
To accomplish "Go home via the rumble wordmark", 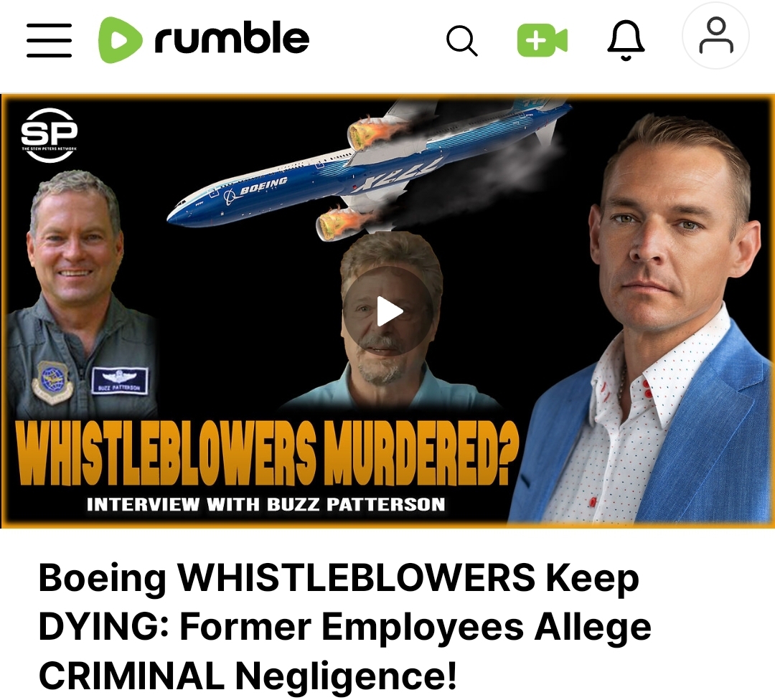I will (x=232, y=37).
